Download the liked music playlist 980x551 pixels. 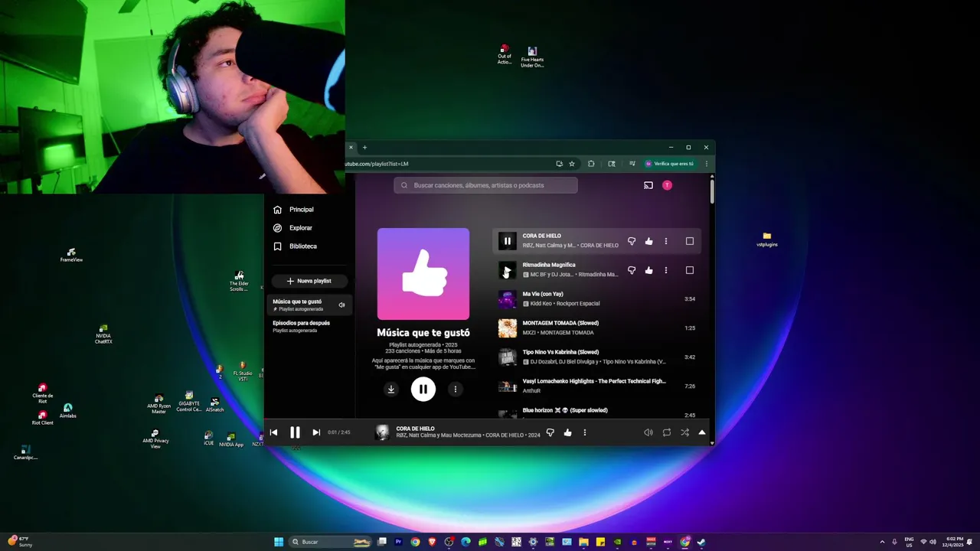coord(390,389)
